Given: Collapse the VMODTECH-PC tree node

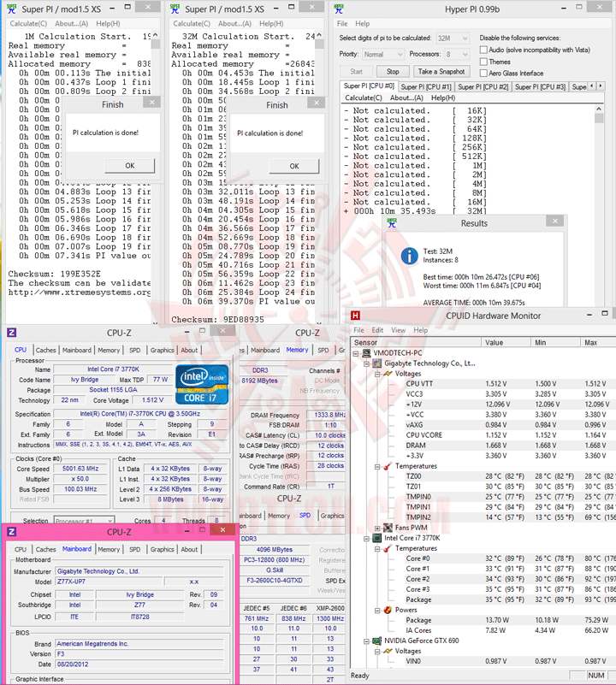Looking at the screenshot, I should [x=356, y=353].
